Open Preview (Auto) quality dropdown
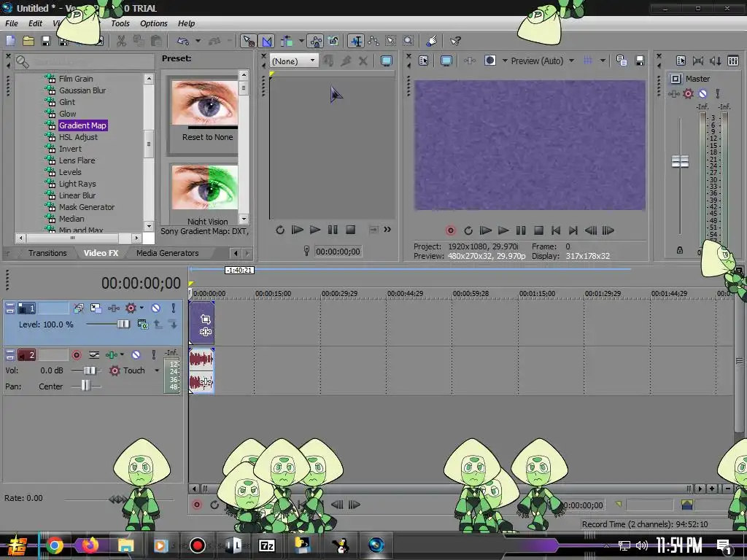Viewport: 747px width, 560px height. point(572,61)
